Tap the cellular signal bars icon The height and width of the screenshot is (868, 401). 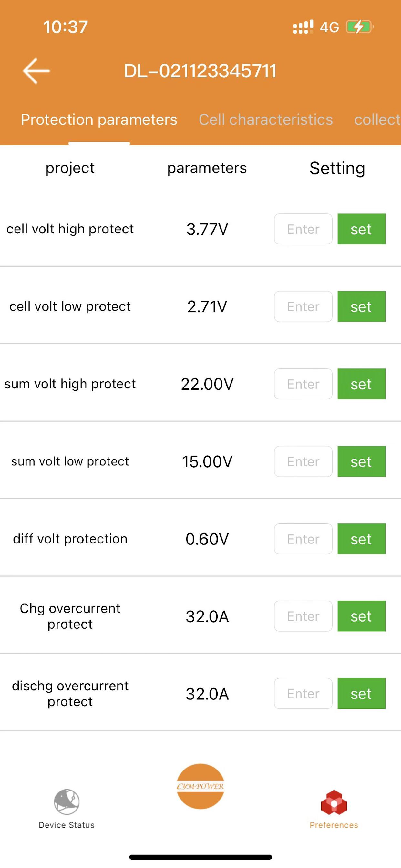coord(303,27)
